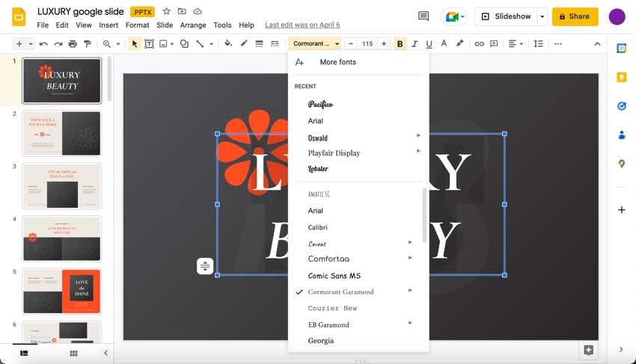
Task: Click the Google Keep icon in side panel
Action: point(621,77)
